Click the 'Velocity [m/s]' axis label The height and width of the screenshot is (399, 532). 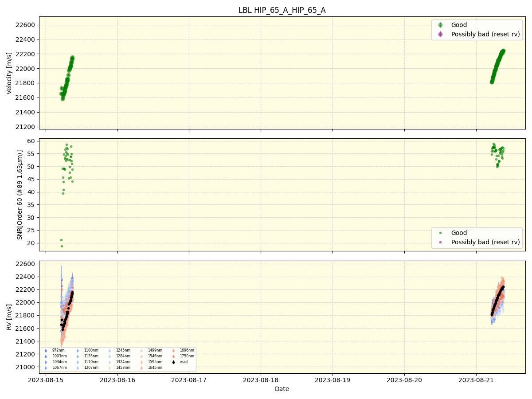[x=9, y=73]
